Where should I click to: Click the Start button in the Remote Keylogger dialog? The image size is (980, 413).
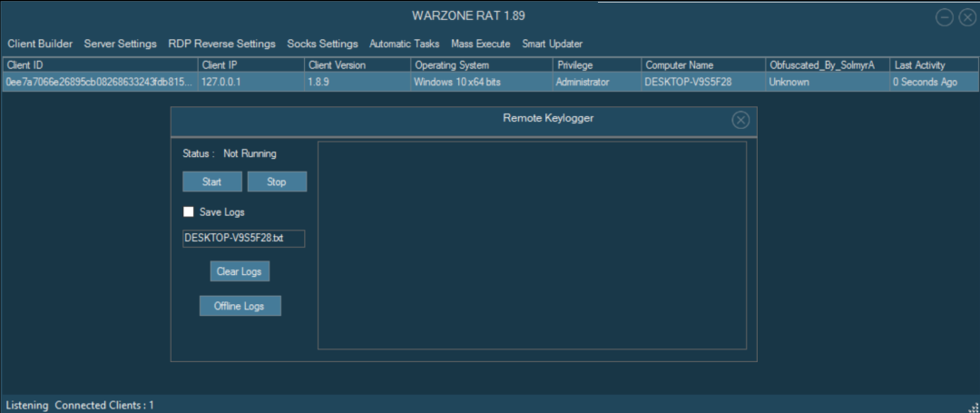point(211,182)
